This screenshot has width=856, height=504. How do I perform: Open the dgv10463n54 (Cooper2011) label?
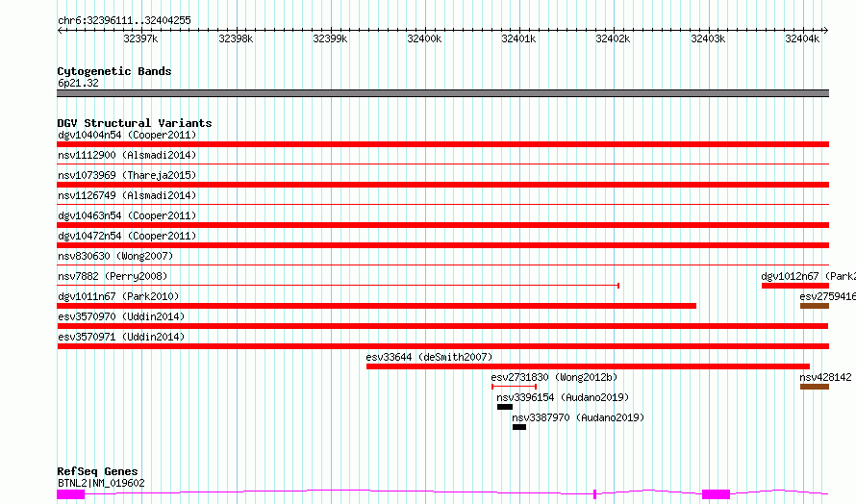point(127,215)
